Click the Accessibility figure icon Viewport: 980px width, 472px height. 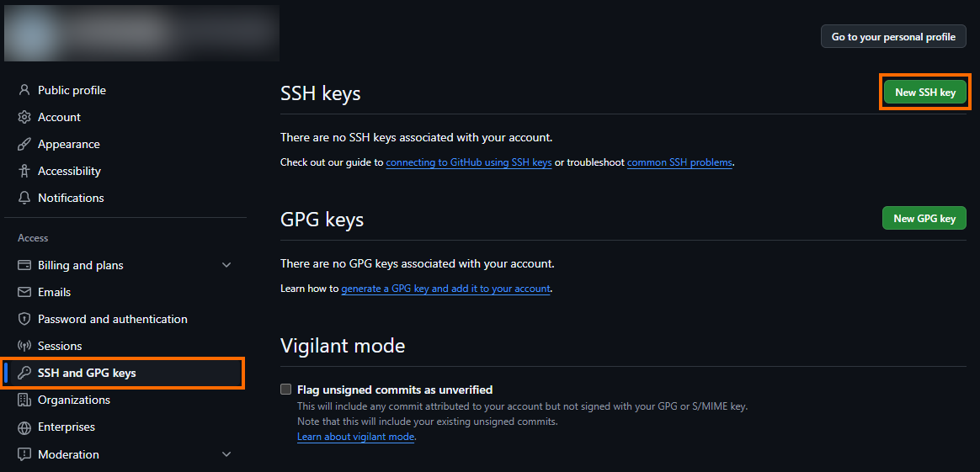click(24, 171)
